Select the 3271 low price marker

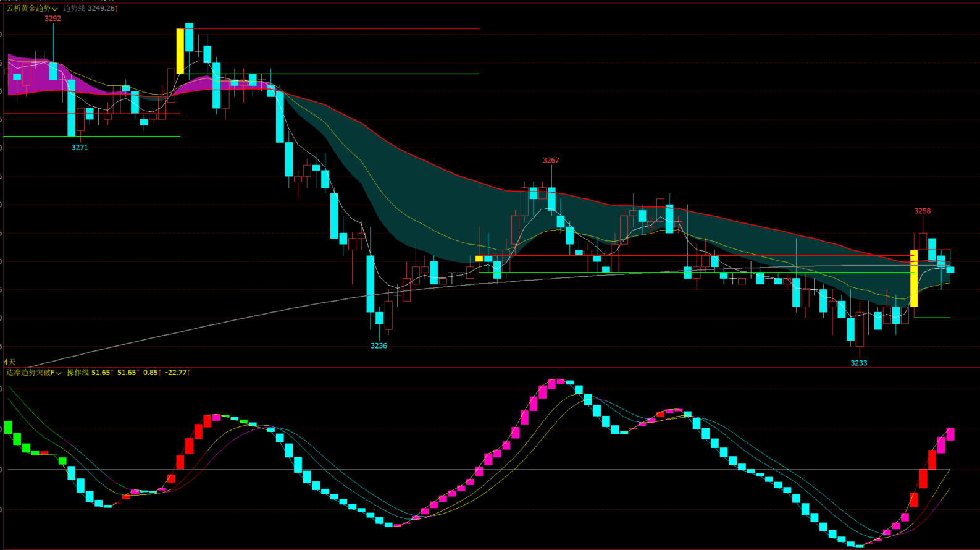coord(80,148)
